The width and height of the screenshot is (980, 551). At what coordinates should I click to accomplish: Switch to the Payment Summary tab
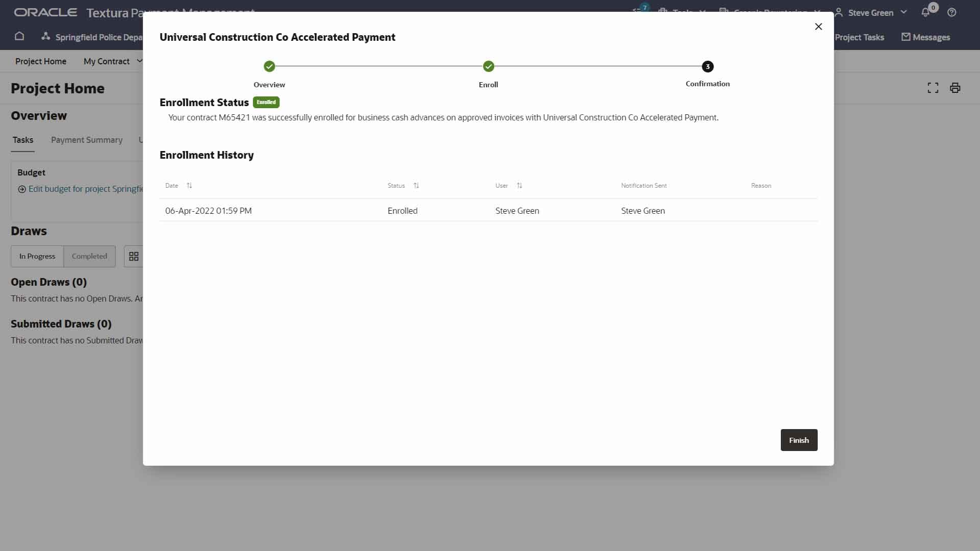pos(87,140)
